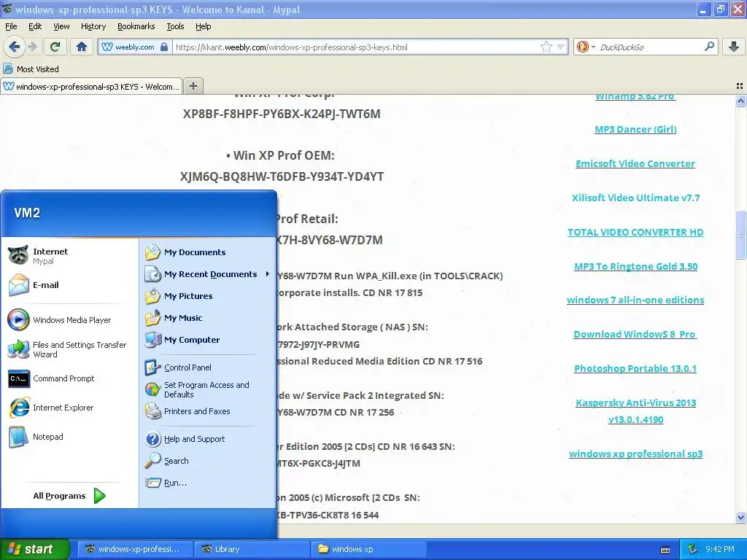The height and width of the screenshot is (560, 747).
Task: Click the padlock site security icon
Action: click(164, 47)
